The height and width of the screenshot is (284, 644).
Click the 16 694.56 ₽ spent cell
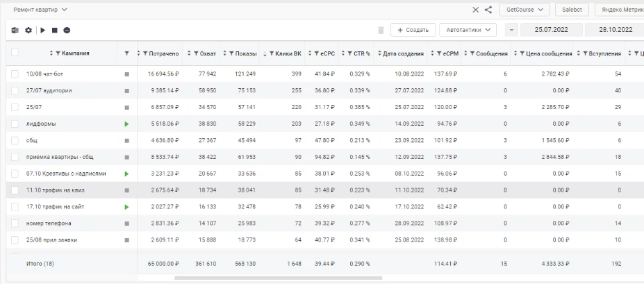(163, 74)
